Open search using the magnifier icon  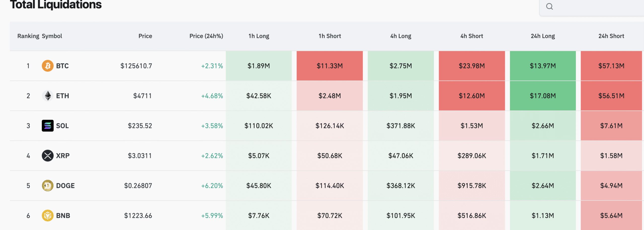(x=550, y=6)
